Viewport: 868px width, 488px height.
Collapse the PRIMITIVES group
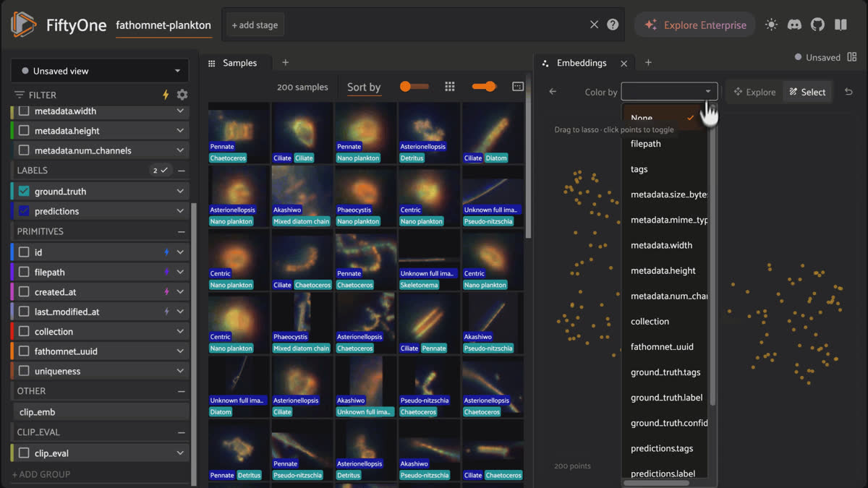click(x=181, y=231)
